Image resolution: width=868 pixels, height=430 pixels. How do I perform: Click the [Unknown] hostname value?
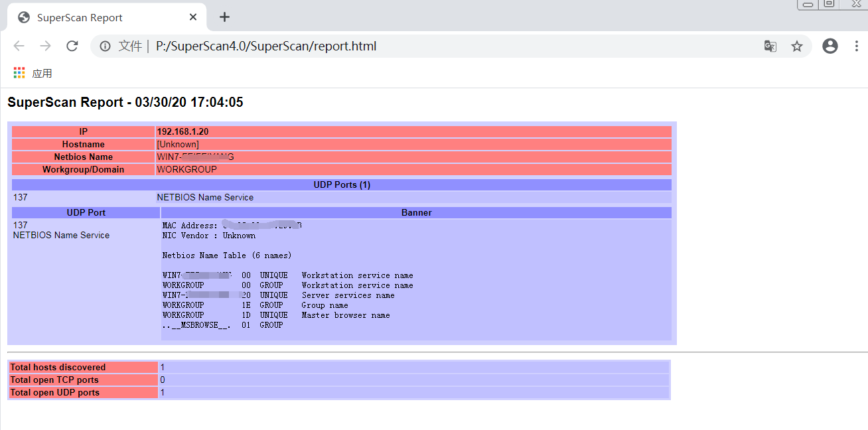point(178,145)
